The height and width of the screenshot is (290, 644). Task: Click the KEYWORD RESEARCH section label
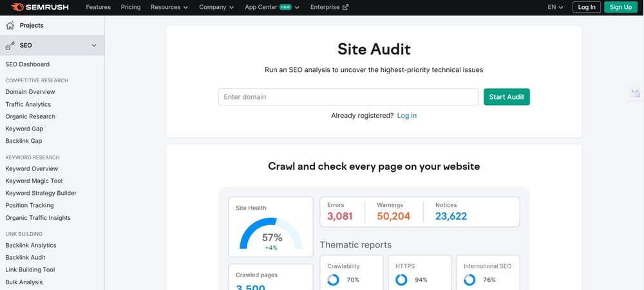[x=32, y=158]
